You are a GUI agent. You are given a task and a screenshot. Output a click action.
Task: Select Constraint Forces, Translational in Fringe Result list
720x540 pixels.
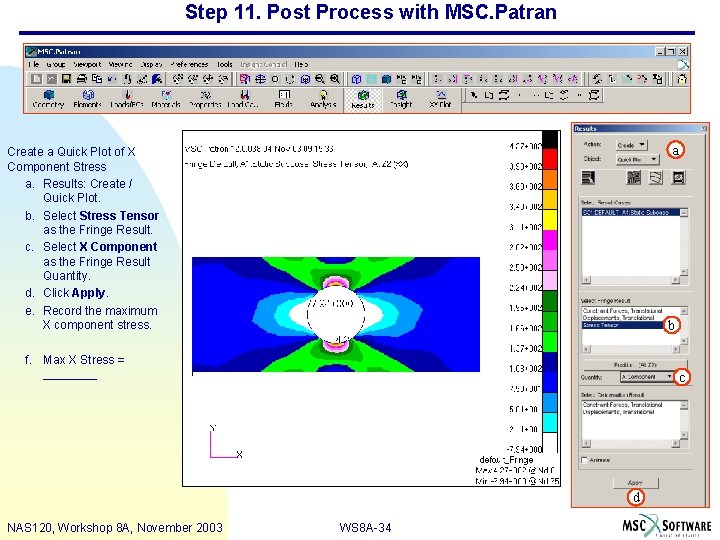622,311
